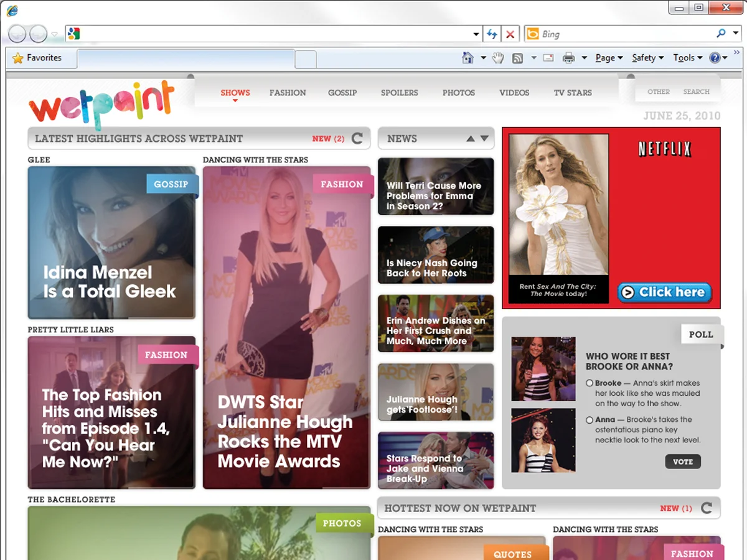Screen dimensions: 747x560
Task: Click the OTHER link
Action: 659,91
